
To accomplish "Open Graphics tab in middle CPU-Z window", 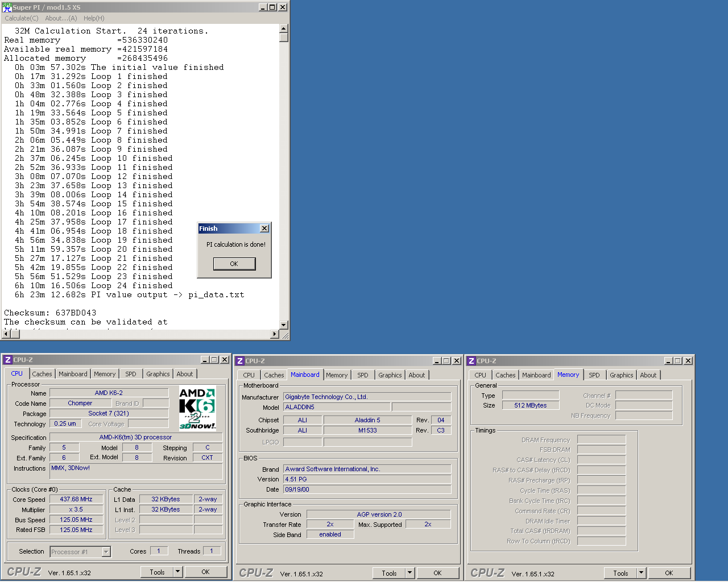I will click(390, 375).
